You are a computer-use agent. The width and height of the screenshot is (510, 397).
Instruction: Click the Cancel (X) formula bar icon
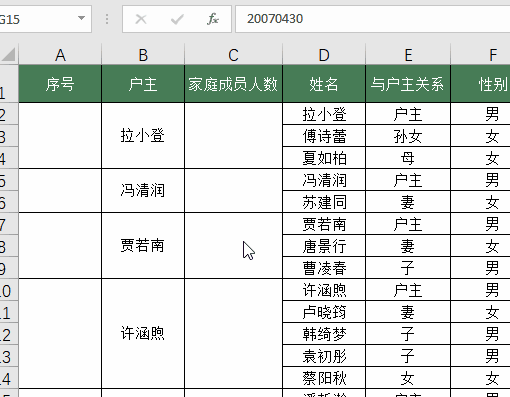pyautogui.click(x=141, y=19)
